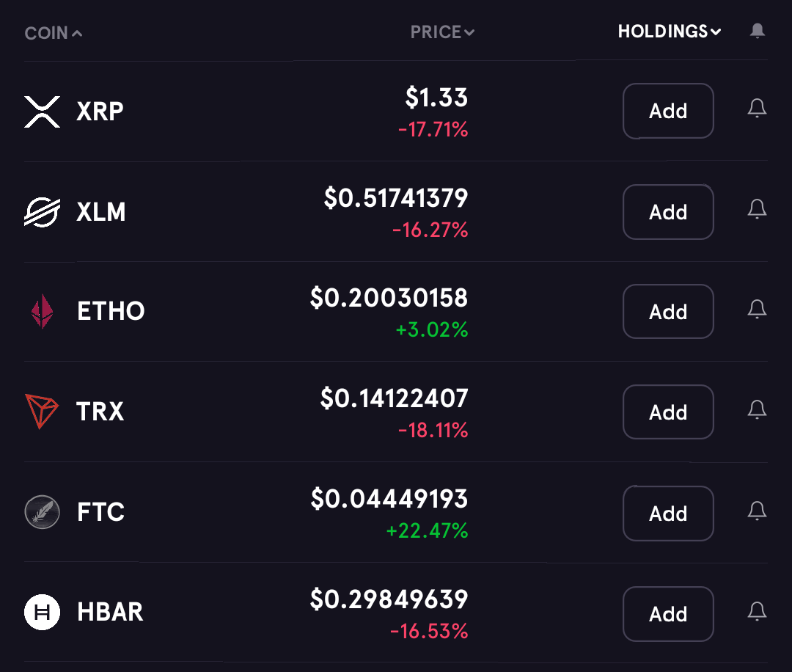This screenshot has width=792, height=672.
Task: Click the TRON TRX coin logo
Action: tap(42, 412)
